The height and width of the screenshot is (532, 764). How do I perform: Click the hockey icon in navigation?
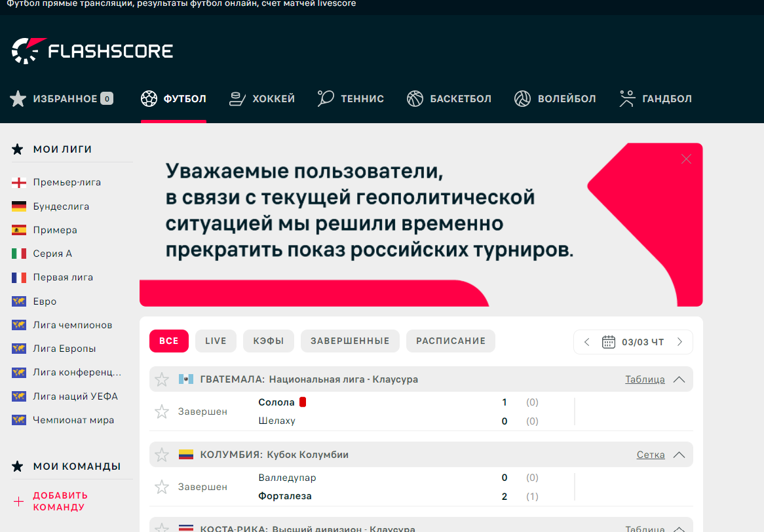click(x=237, y=99)
